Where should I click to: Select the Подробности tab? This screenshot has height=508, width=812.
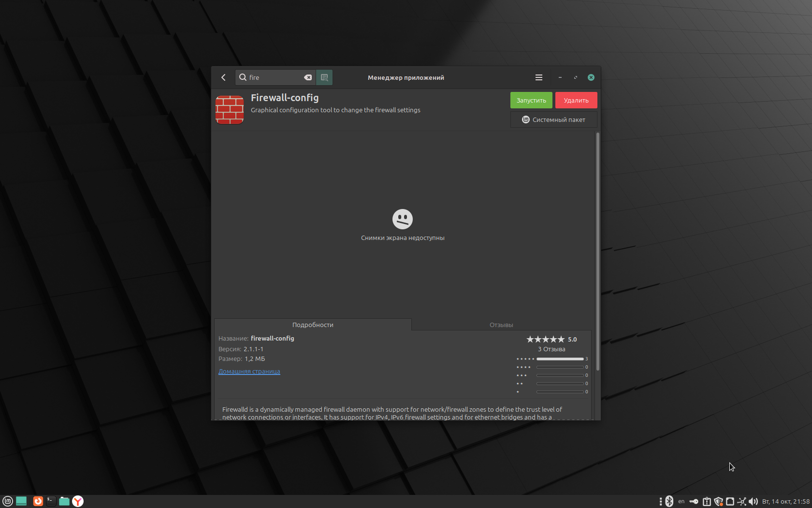pos(313,325)
